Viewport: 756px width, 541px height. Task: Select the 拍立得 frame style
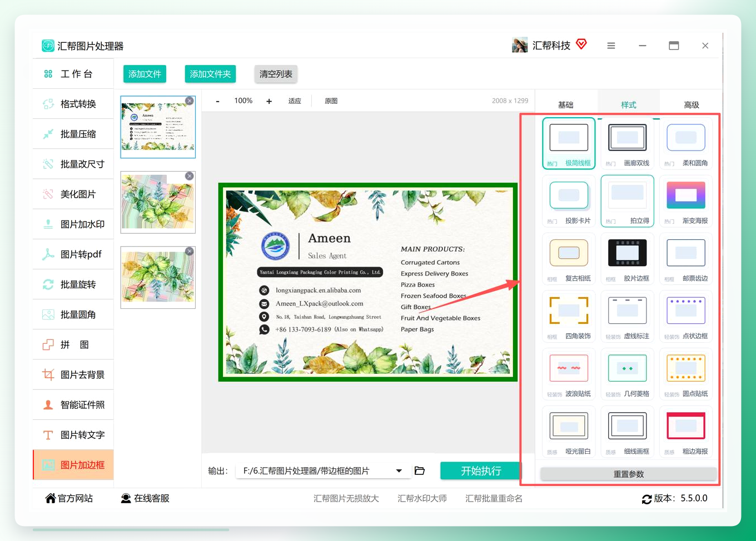[x=627, y=201]
